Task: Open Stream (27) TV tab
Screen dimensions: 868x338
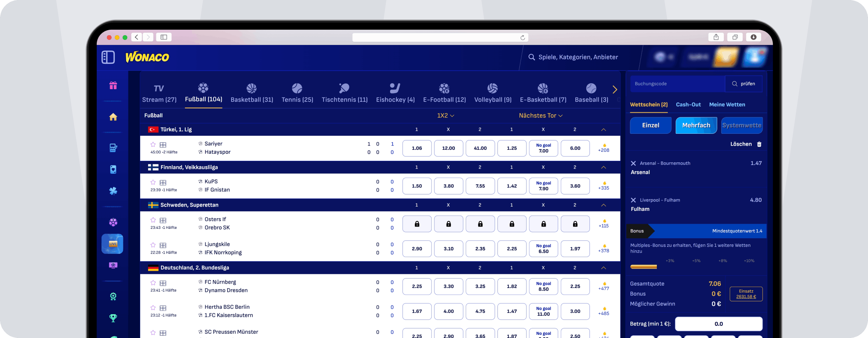Action: pyautogui.click(x=159, y=93)
